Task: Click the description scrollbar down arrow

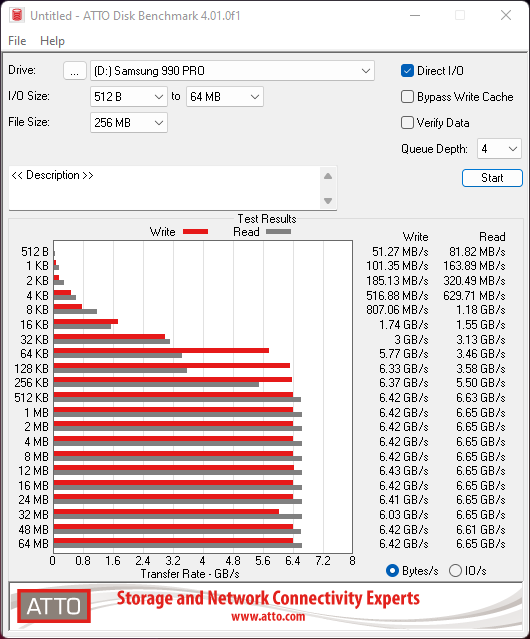Action: [x=328, y=201]
